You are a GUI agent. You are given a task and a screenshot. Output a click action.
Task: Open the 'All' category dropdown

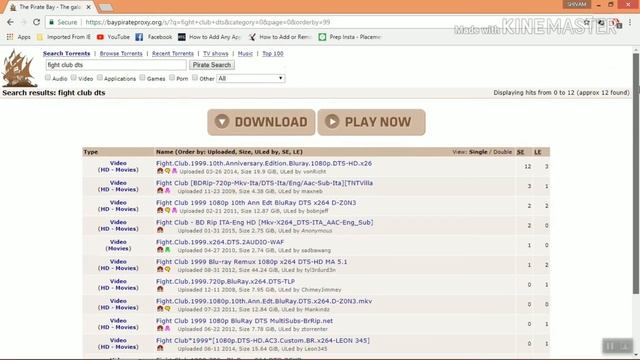(x=251, y=78)
